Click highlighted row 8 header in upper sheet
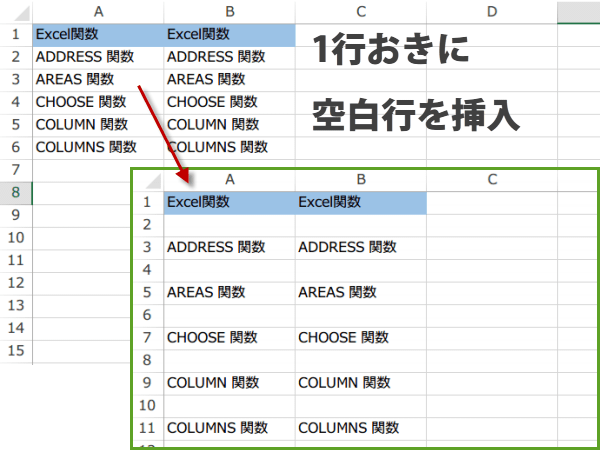This screenshot has height=450, width=600. pos(16,193)
